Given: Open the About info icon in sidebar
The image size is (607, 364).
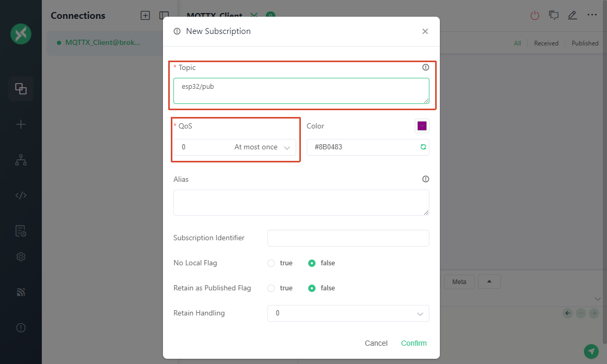Looking at the screenshot, I should click(x=21, y=327).
